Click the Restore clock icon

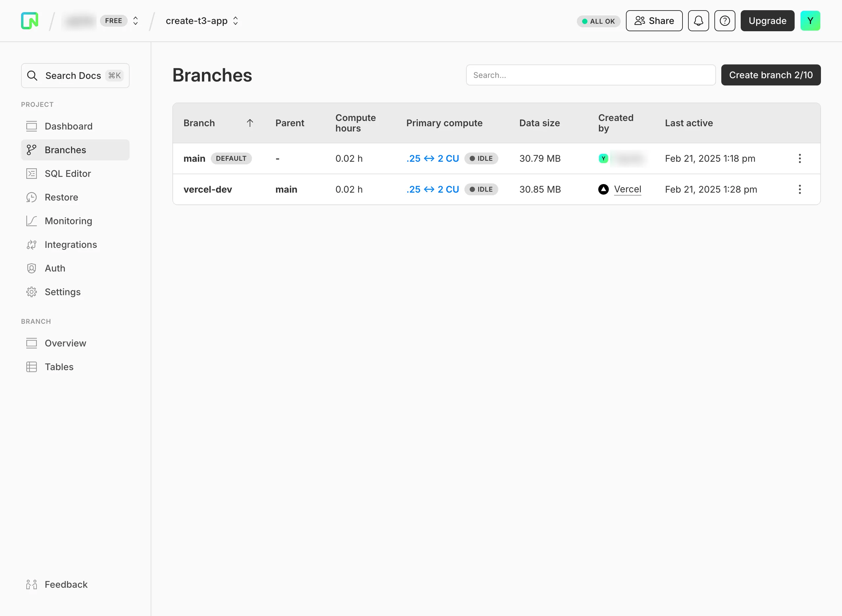32,197
